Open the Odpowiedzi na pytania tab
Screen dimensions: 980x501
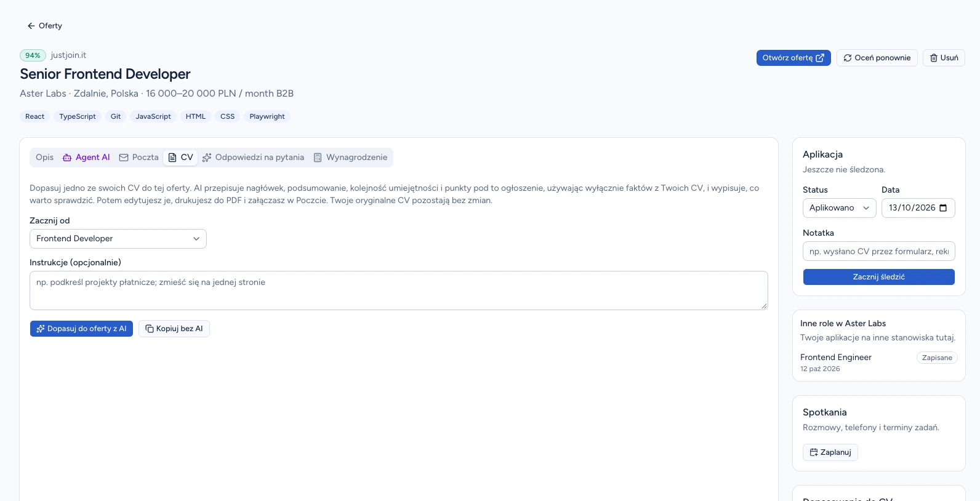pos(253,158)
